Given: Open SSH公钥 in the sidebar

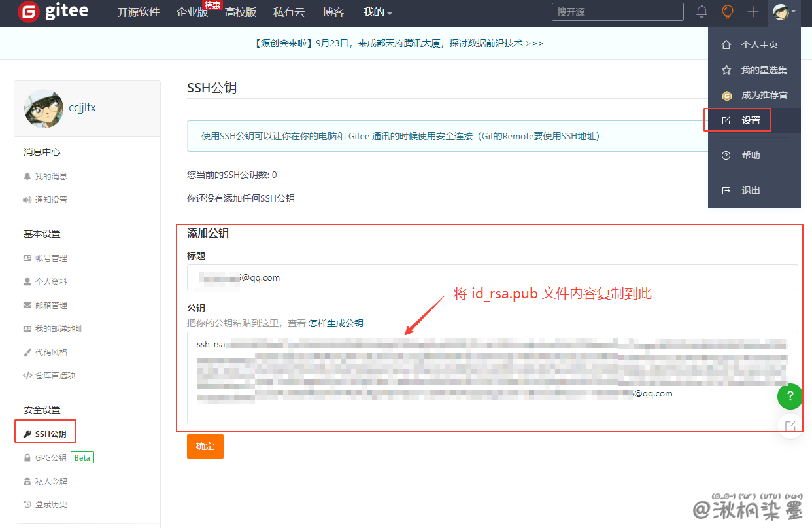Looking at the screenshot, I should point(50,434).
